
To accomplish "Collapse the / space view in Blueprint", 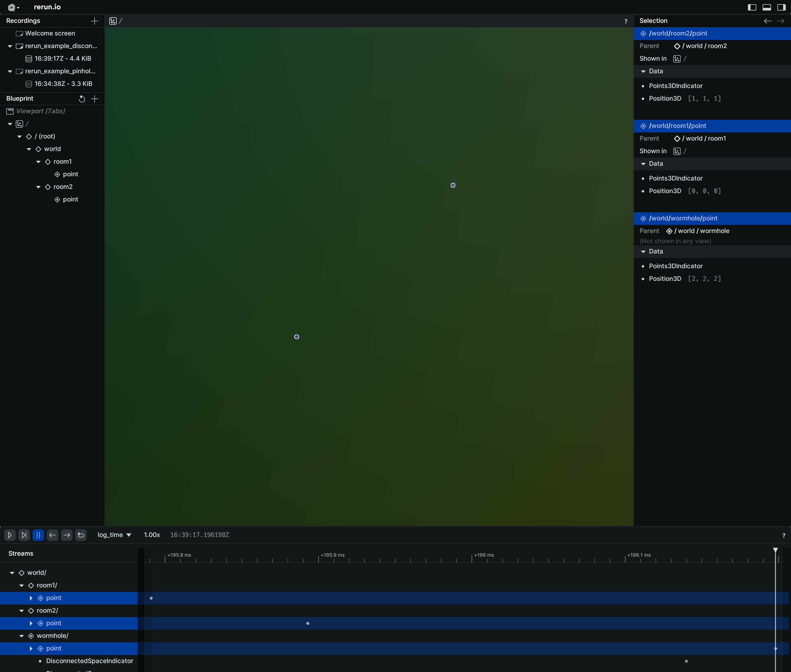I will coord(10,124).
